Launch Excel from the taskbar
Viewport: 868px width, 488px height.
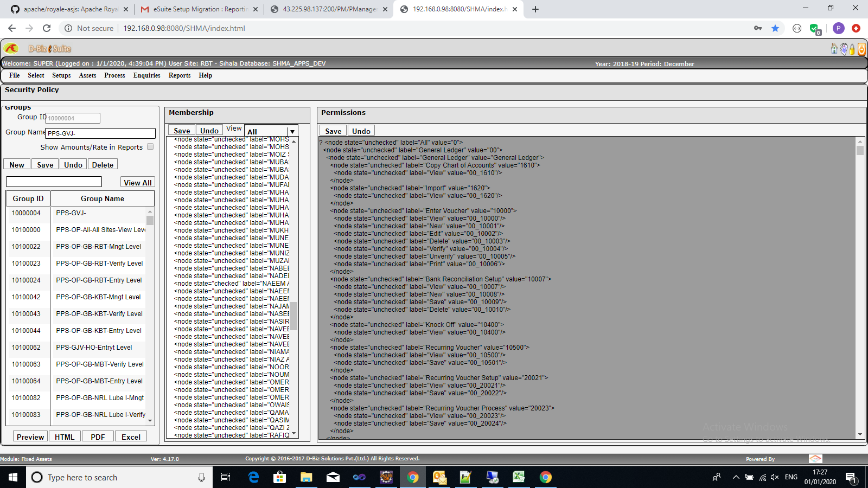pyautogui.click(x=519, y=477)
